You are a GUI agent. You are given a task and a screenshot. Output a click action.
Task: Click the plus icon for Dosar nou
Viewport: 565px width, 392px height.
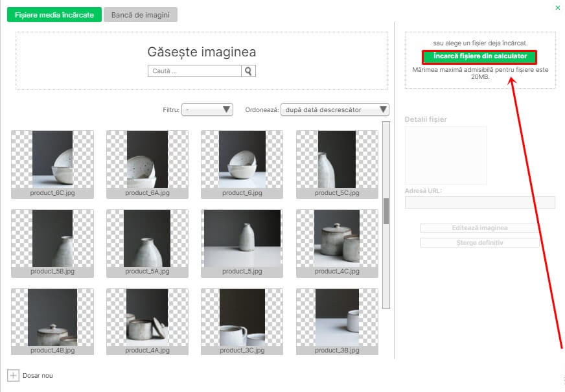pyautogui.click(x=13, y=375)
